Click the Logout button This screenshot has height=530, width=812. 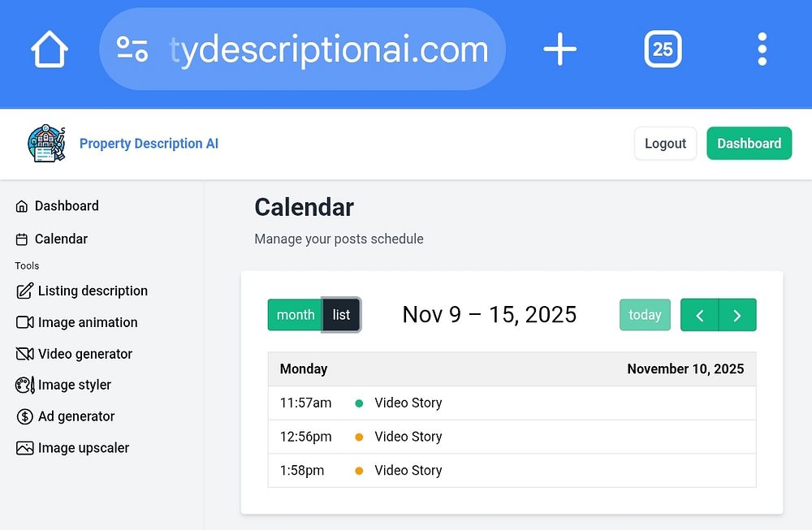pyautogui.click(x=665, y=144)
